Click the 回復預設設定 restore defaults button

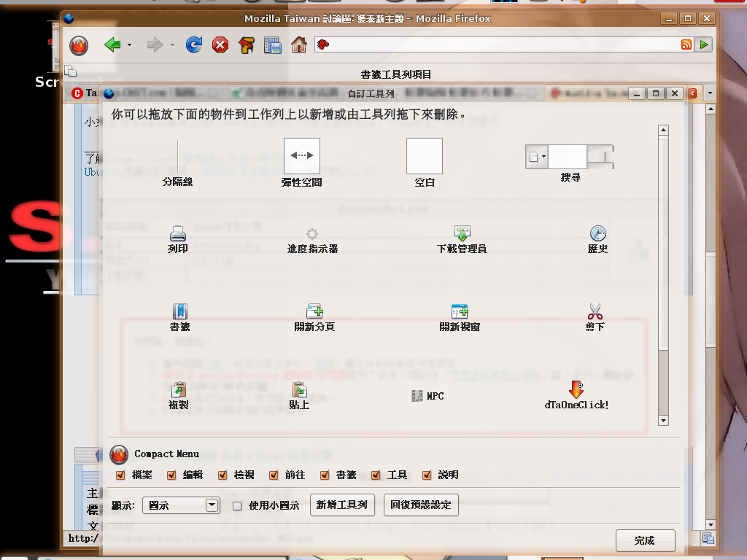coord(421,505)
